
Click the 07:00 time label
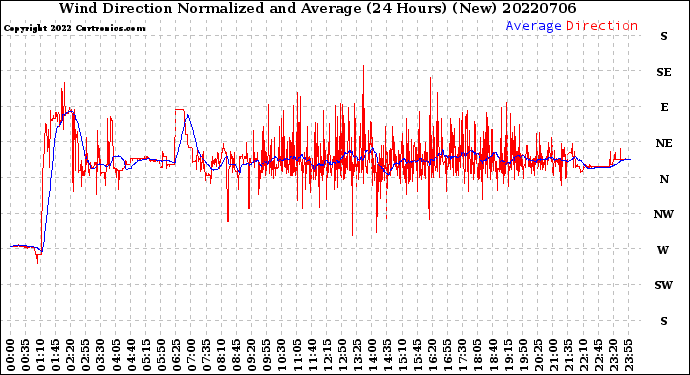191,355
